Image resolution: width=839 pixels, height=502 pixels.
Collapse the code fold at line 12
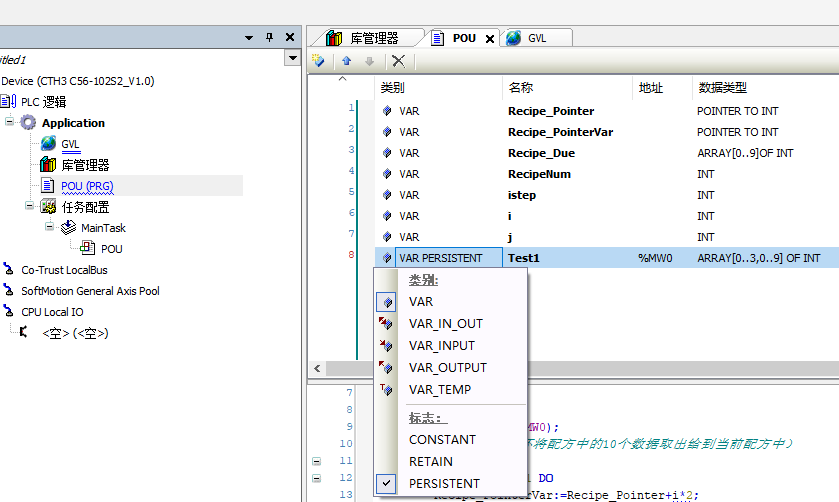pos(316,478)
